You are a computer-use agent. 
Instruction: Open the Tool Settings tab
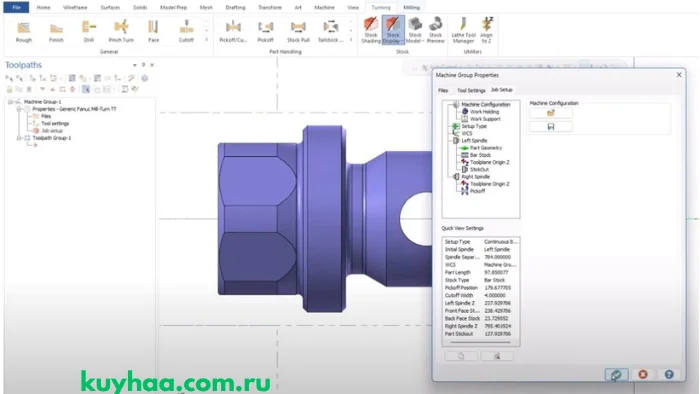(x=471, y=91)
